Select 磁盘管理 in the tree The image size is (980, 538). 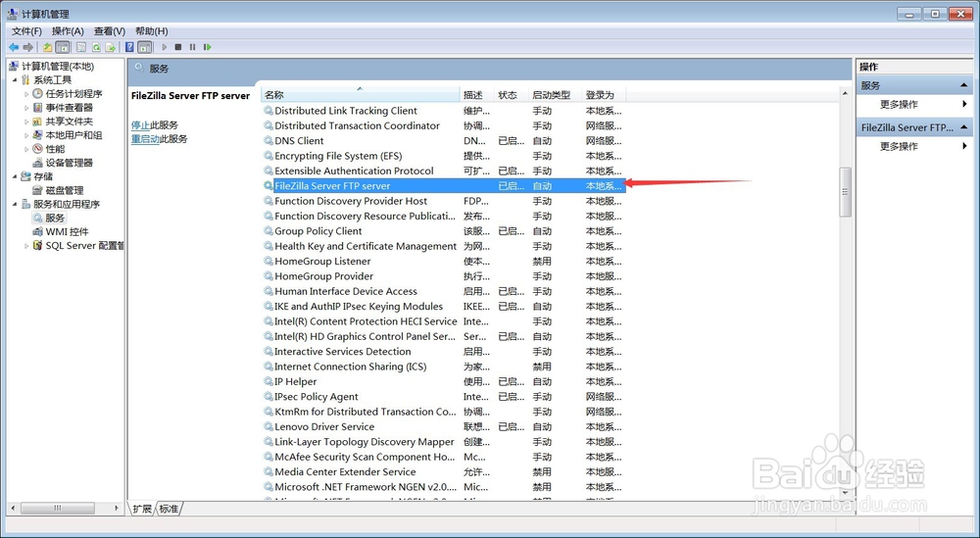point(65,190)
